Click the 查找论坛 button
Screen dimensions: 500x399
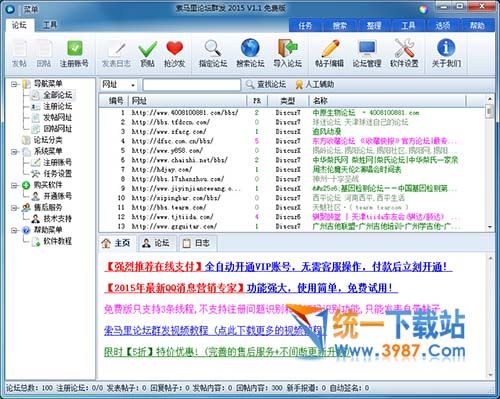pyautogui.click(x=266, y=85)
